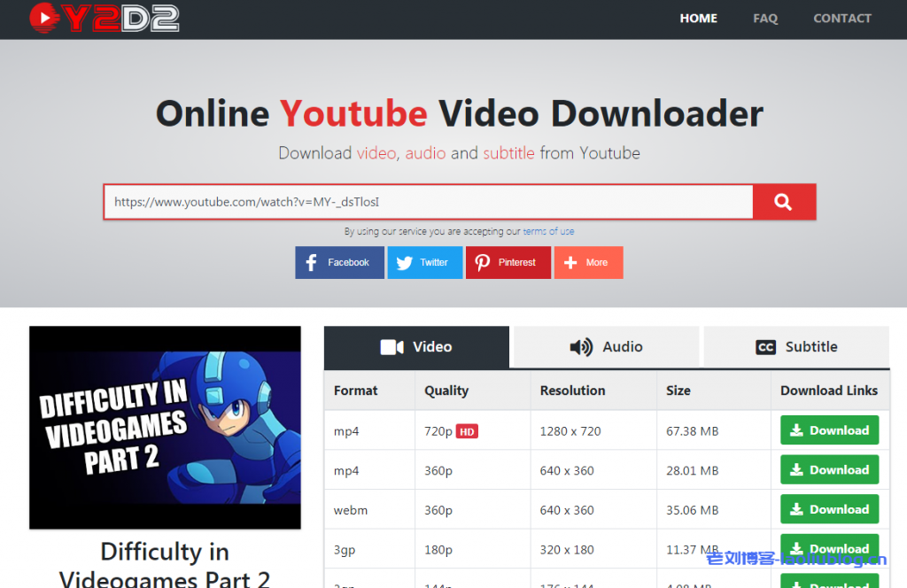This screenshot has width=907, height=588.
Task: Click the Y2D2 logo in the header
Action: click(x=104, y=18)
